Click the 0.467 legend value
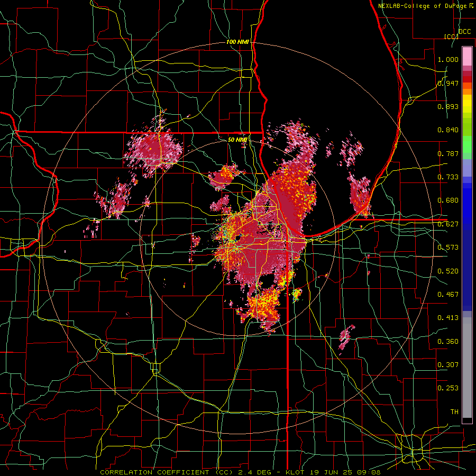The image size is (476, 476). click(448, 295)
